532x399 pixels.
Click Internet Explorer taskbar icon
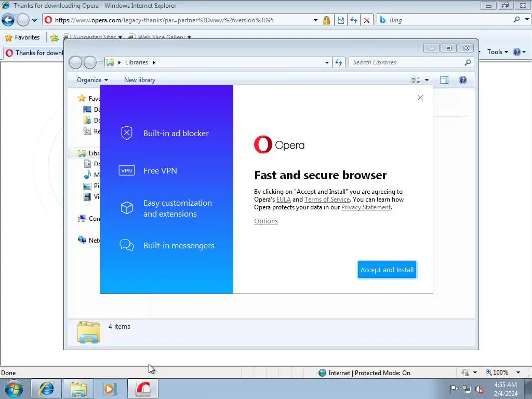[x=46, y=389]
